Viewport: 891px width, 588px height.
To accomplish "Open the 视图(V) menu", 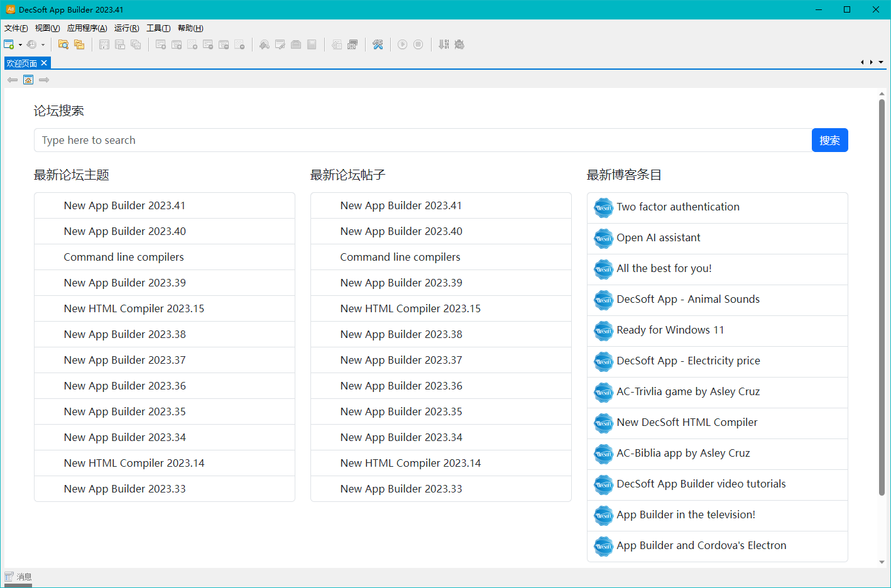I will (48, 28).
